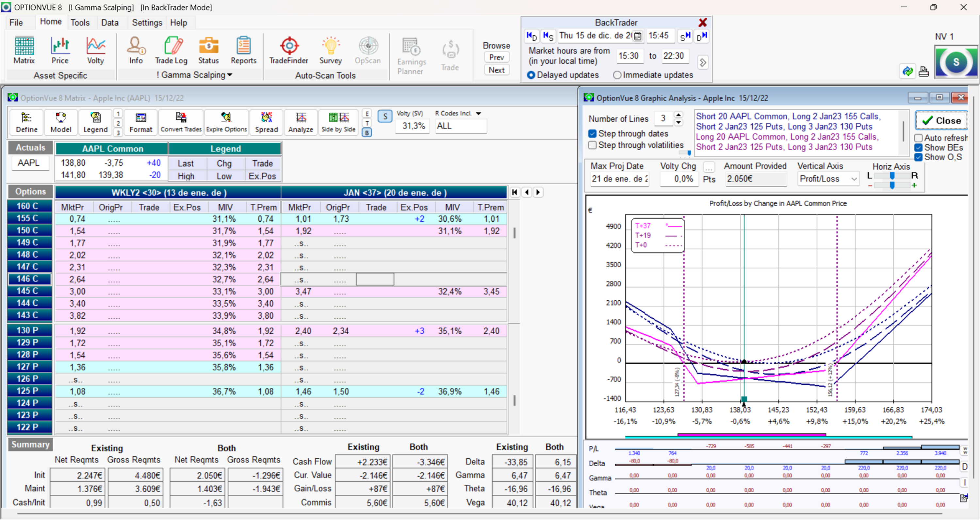Step BackTrader forward one day

coord(702,36)
